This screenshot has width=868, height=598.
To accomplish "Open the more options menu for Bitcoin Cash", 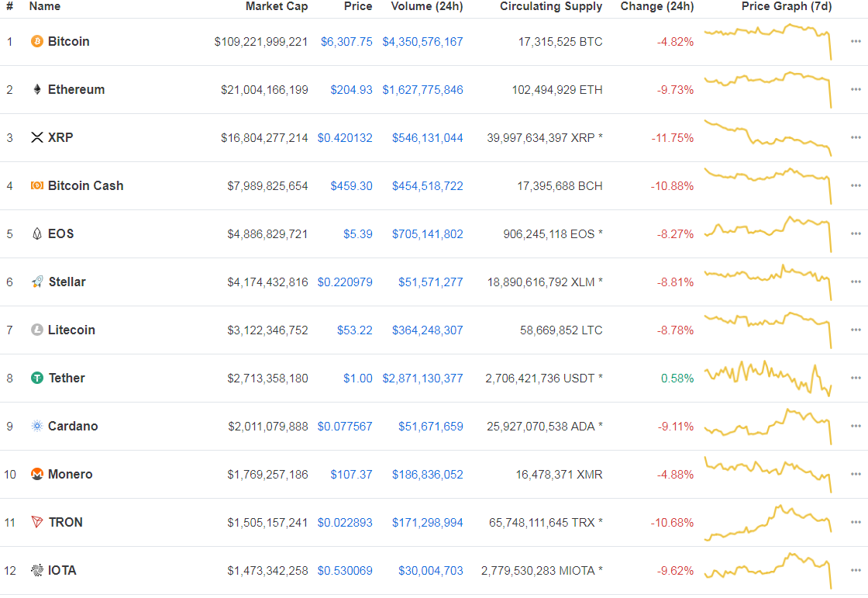I will click(856, 185).
